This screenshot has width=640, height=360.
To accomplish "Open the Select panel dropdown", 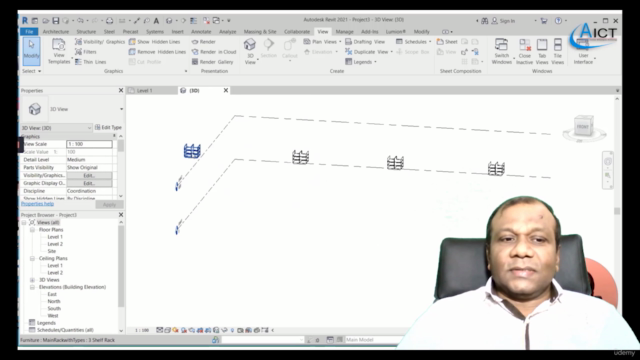I will tap(32, 71).
